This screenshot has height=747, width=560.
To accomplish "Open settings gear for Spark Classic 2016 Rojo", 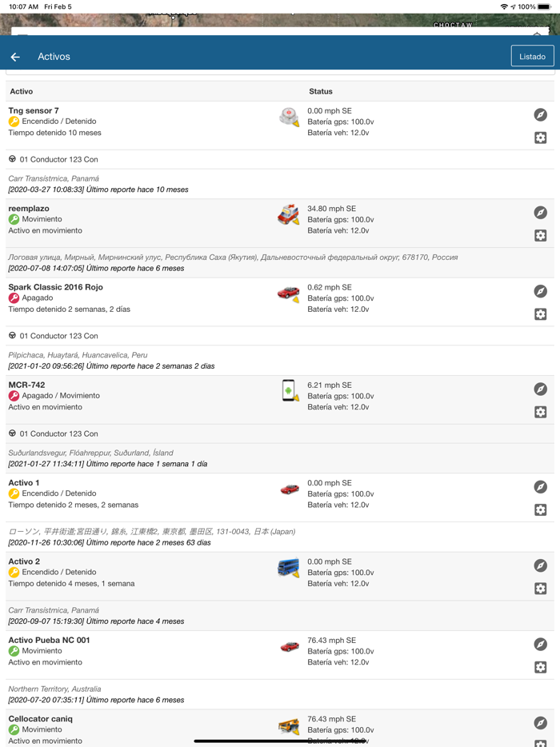I will click(x=541, y=314).
